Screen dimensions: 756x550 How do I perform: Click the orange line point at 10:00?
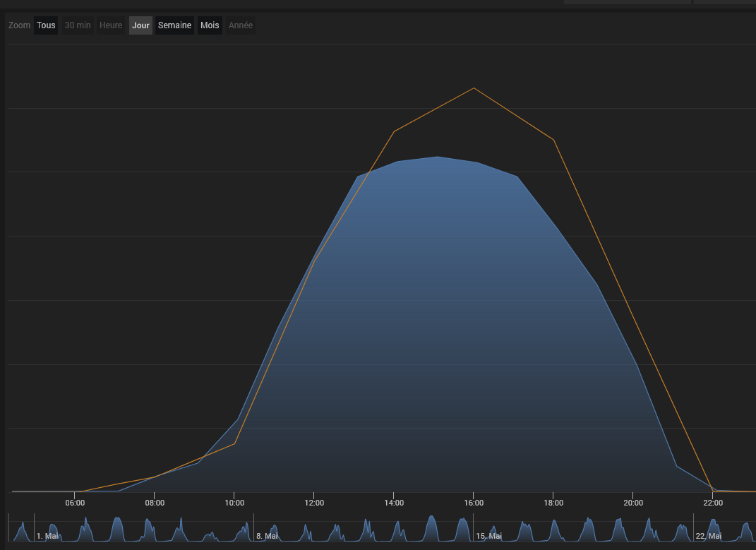coord(234,443)
